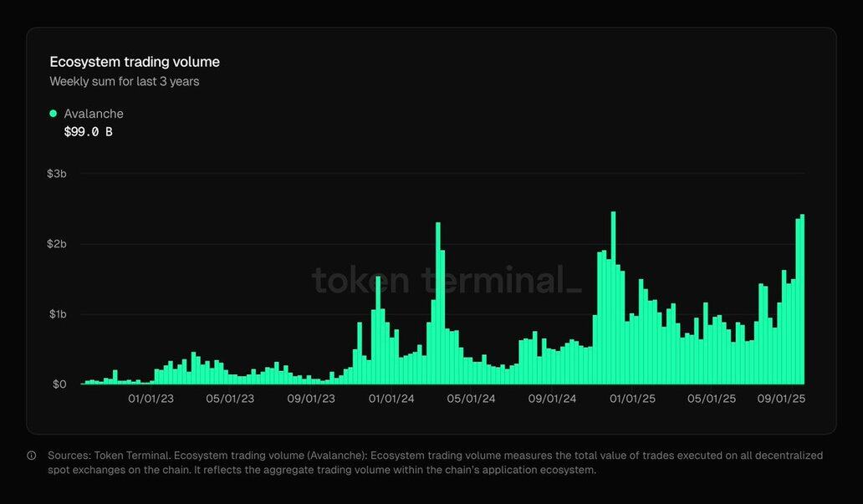
Task: Click the 09/01/25 date label
Action: tap(782, 399)
